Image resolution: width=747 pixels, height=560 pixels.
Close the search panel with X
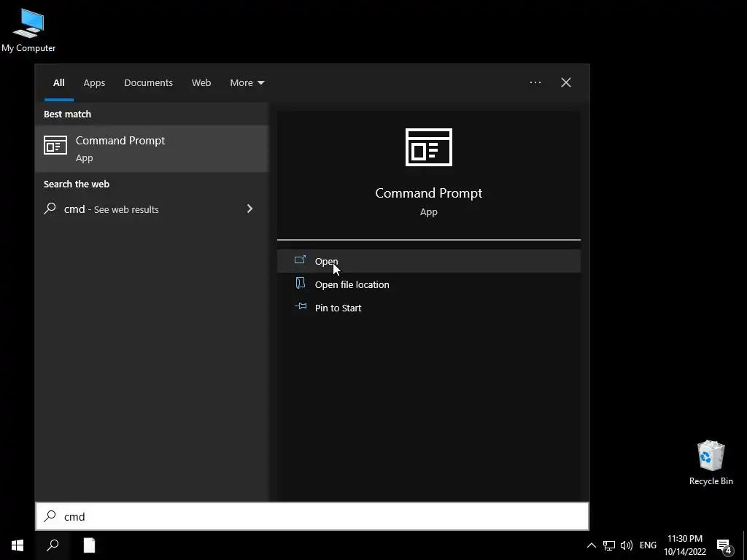pos(566,82)
